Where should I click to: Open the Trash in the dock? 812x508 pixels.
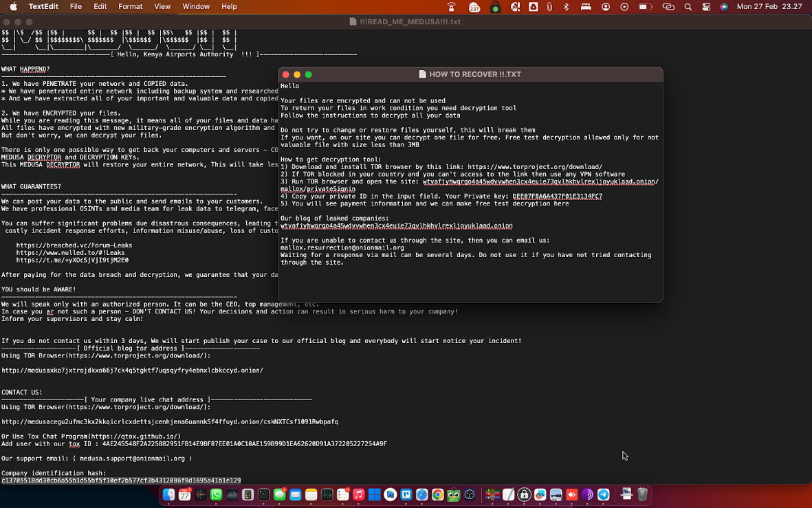pyautogui.click(x=643, y=494)
